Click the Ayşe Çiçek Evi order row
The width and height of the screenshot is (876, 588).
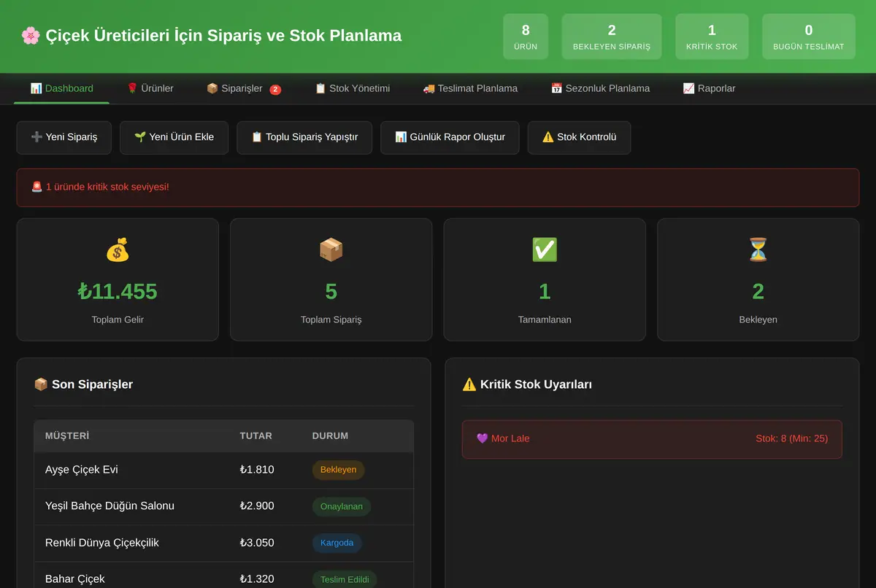pos(223,470)
